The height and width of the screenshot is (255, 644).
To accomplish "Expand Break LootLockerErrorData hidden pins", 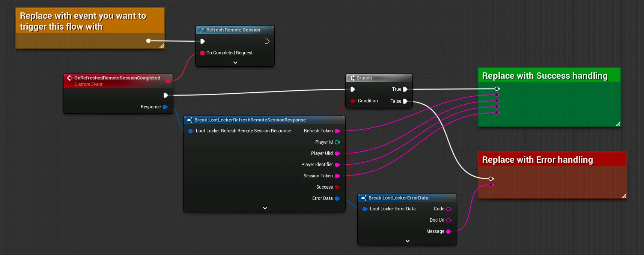I will coord(408,241).
